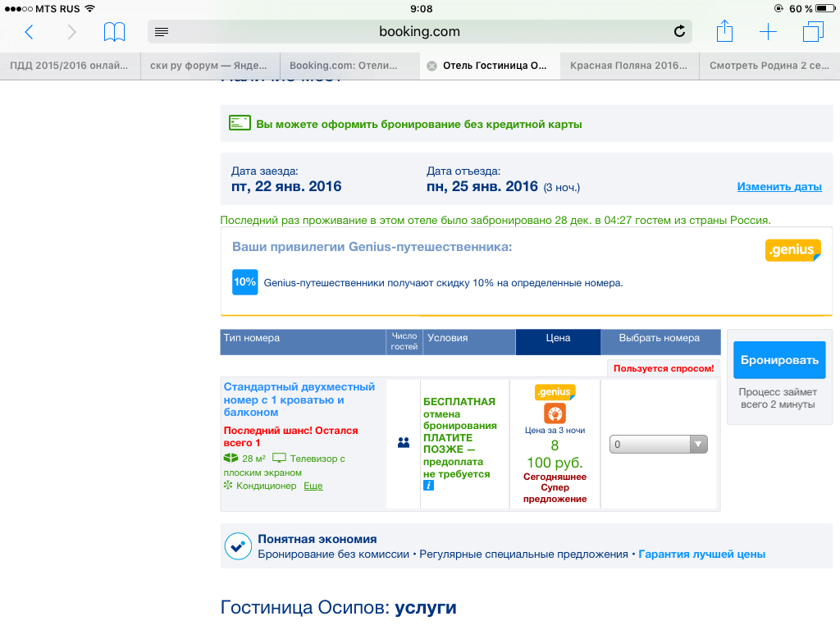Open the room quantity dropdown showing 0

pos(659,444)
